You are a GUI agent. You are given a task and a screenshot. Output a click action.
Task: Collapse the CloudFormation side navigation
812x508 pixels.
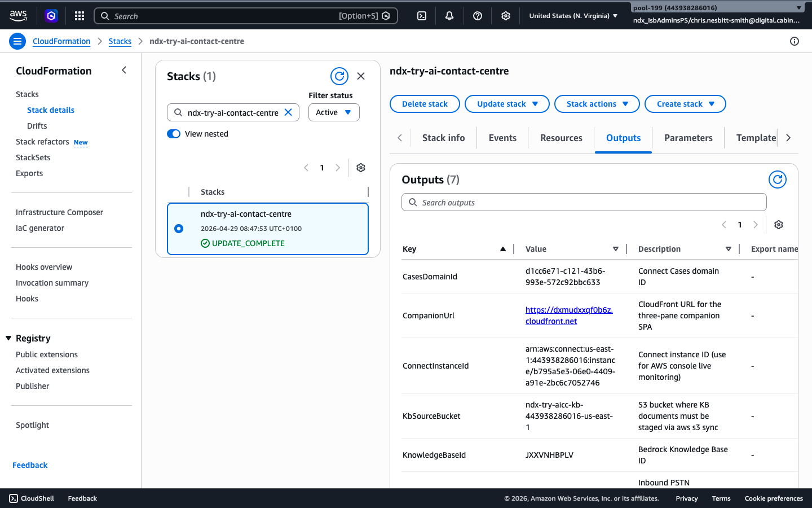(124, 70)
